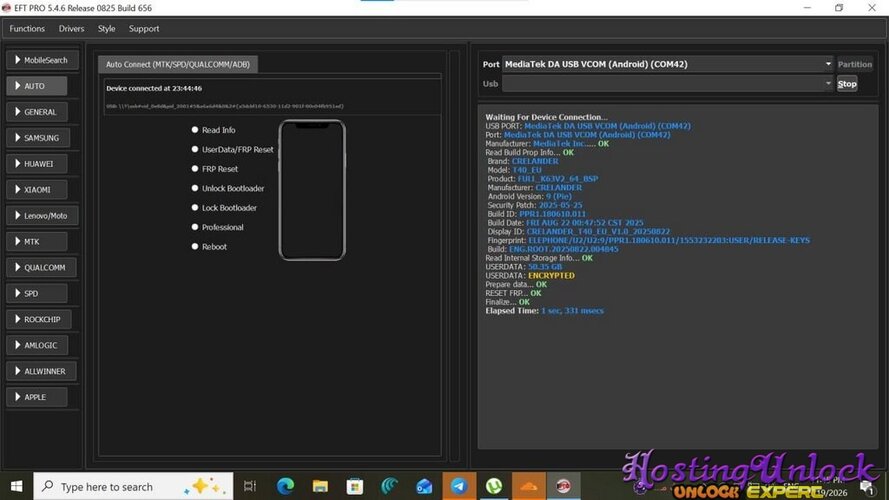Viewport: 889px width, 500px height.
Task: Click the taskbar search box
Action: coord(133,486)
